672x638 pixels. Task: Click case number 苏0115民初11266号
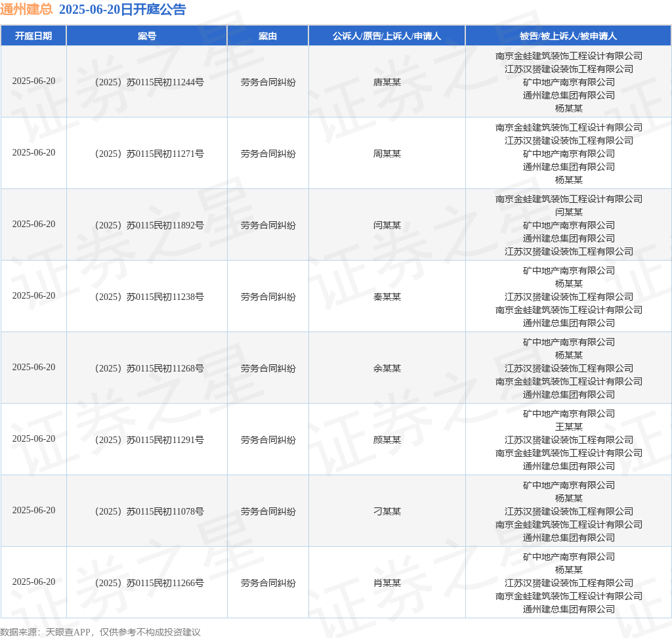point(149,584)
